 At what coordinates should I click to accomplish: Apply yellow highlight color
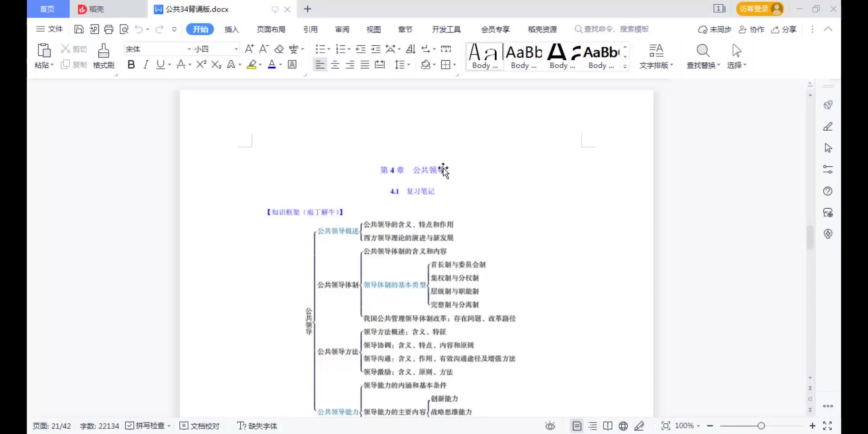point(252,64)
